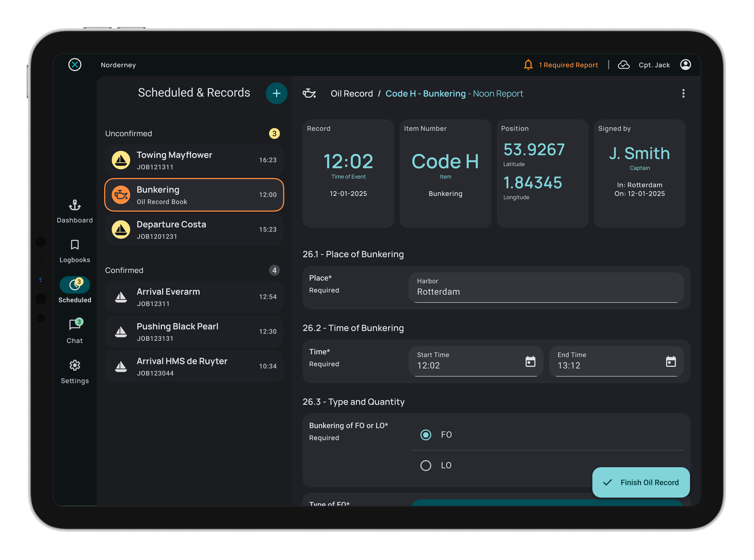754x560 pixels.
Task: Add a new record with plus button
Action: (276, 93)
